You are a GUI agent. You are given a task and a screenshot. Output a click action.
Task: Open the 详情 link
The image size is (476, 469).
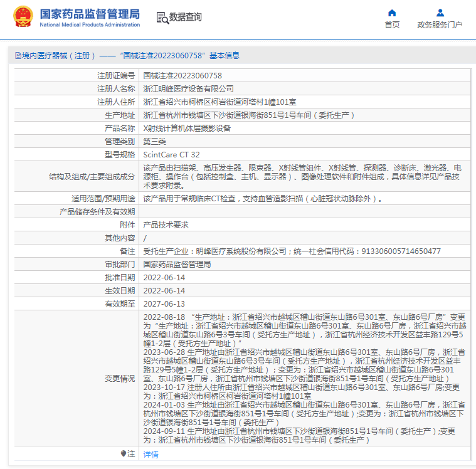tap(151, 454)
